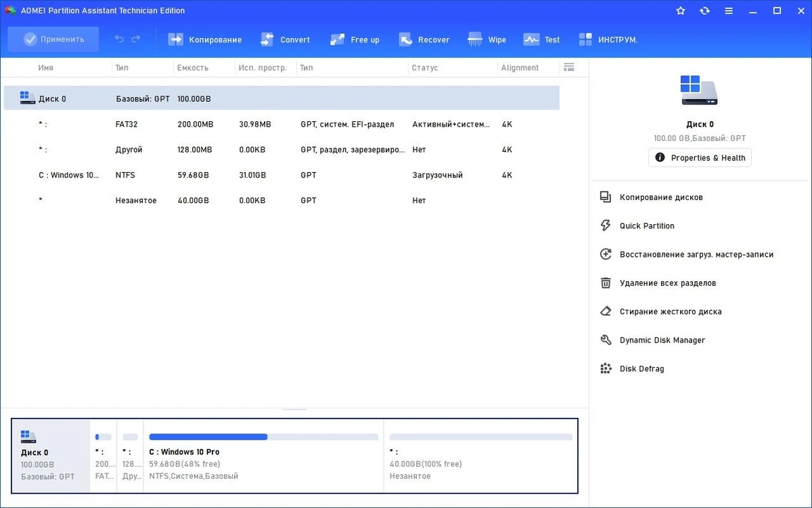
Task: Click the MBR rebuild icon in sidebar
Action: [606, 255]
